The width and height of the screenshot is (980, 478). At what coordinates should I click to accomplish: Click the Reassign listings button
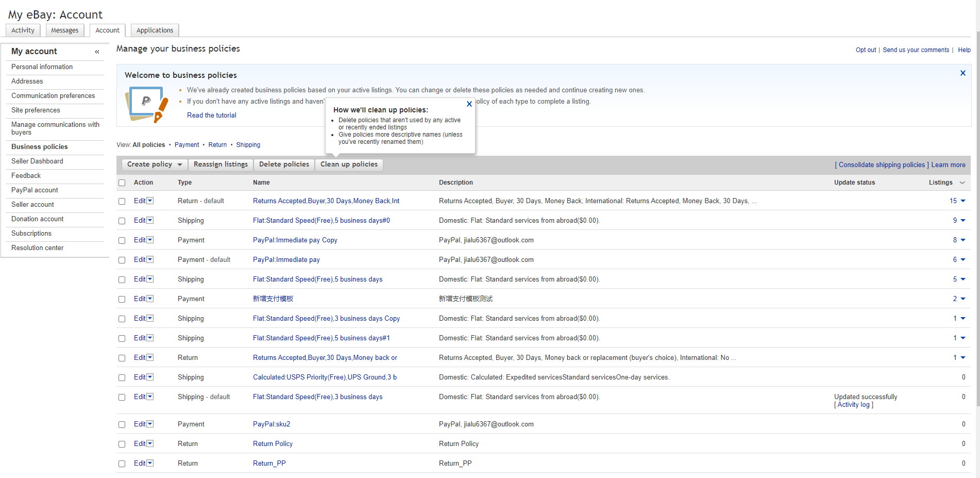[x=221, y=164]
